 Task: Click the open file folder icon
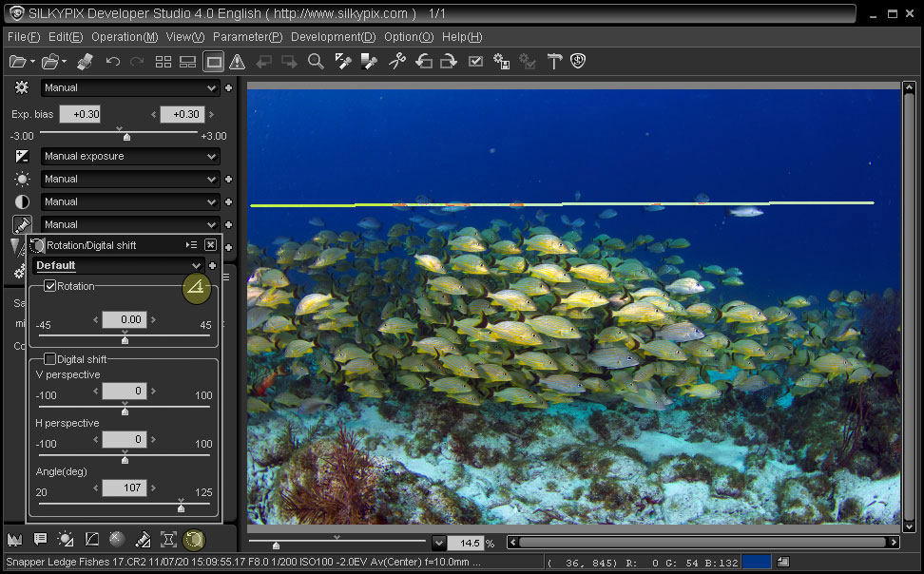click(x=18, y=62)
